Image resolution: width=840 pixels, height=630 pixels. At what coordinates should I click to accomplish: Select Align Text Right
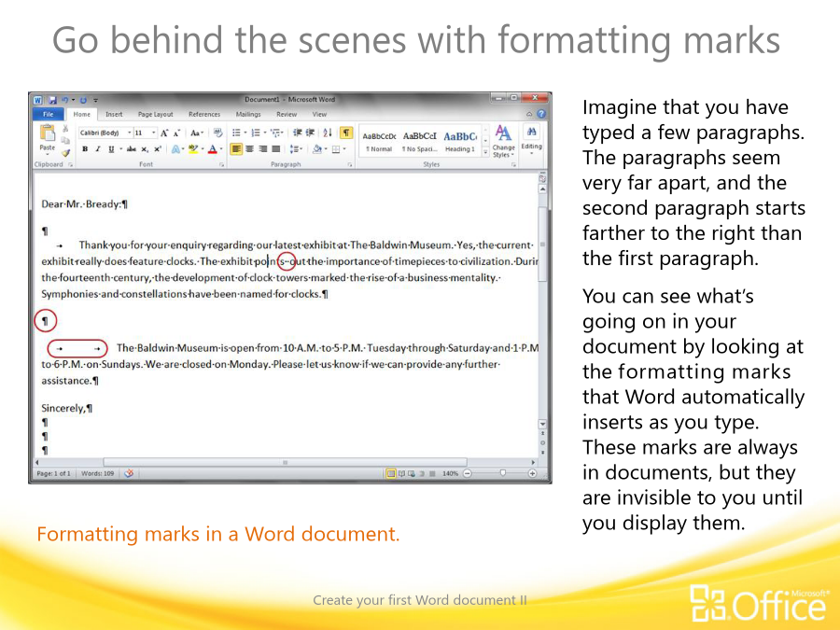click(262, 149)
